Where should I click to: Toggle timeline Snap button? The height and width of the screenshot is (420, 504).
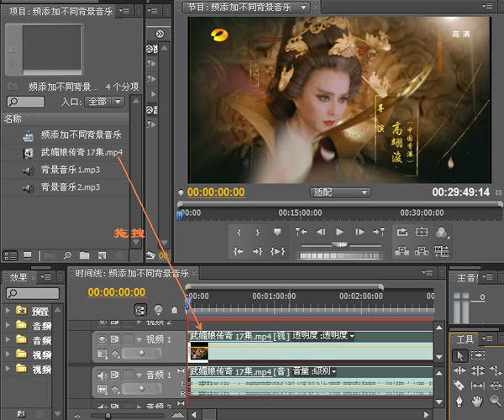click(x=141, y=310)
